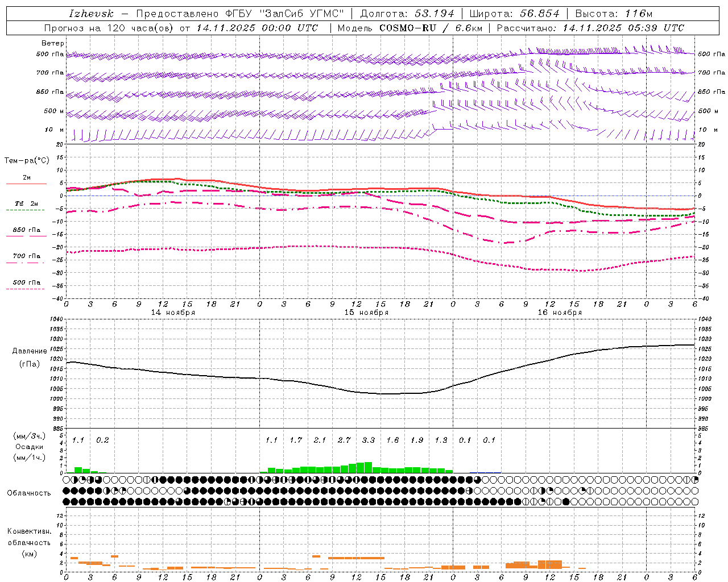Click the "(мм/3ч.)" units label

(30, 436)
